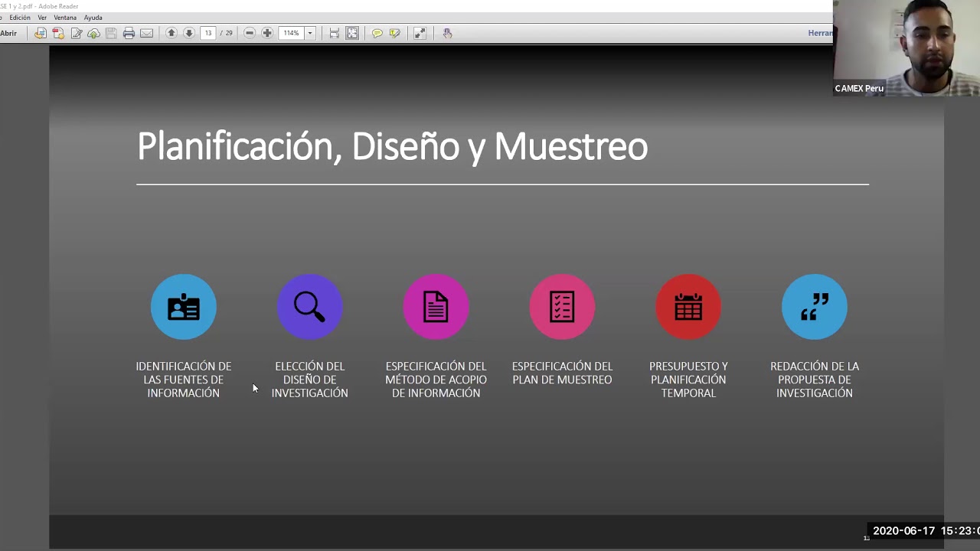Open the Ayuda menu

coord(93,18)
